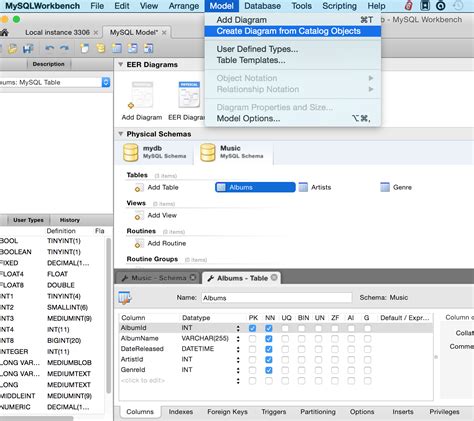
Task: Switch to the Inserts tab
Action: pos(403,412)
